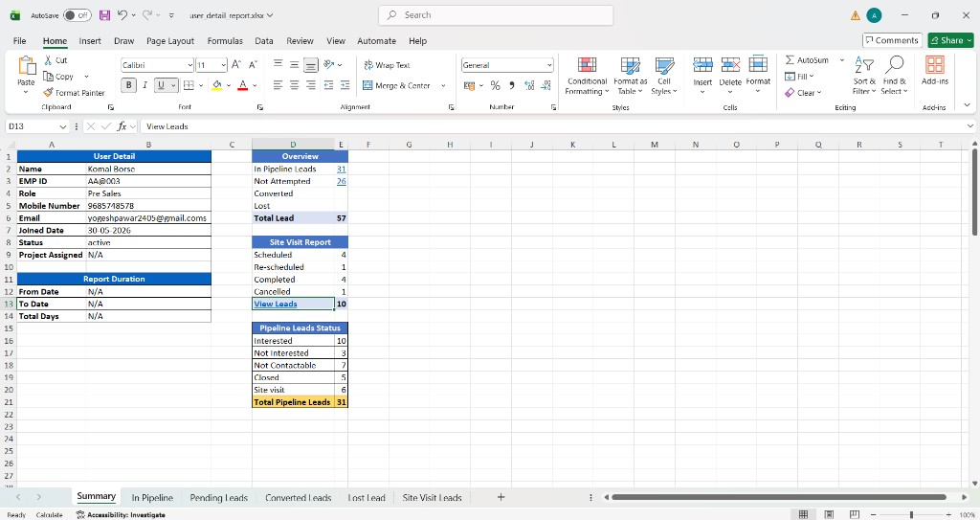The height and width of the screenshot is (520, 980).
Task: Click the Share button
Action: [950, 40]
